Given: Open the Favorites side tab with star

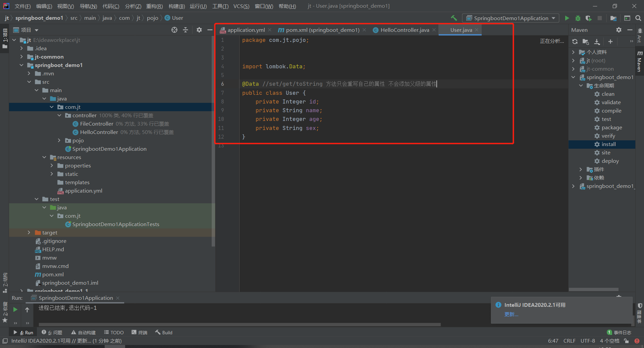Looking at the screenshot, I should [5, 311].
